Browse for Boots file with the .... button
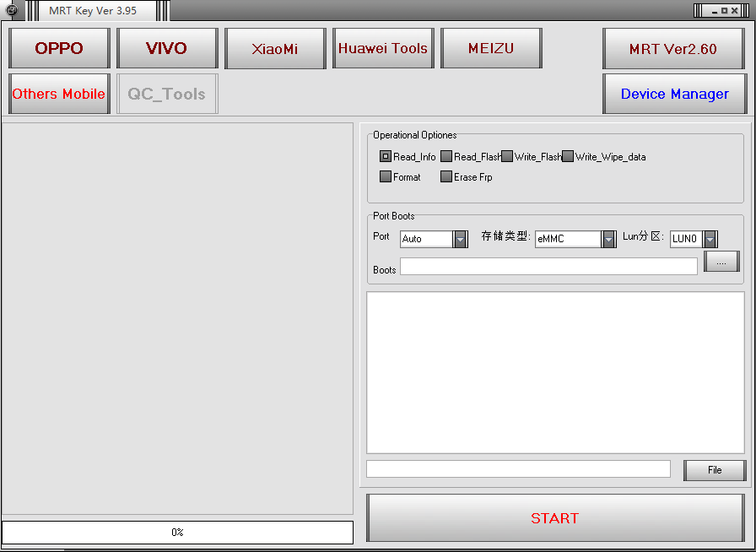Viewport: 756px width, 552px height. pyautogui.click(x=721, y=262)
